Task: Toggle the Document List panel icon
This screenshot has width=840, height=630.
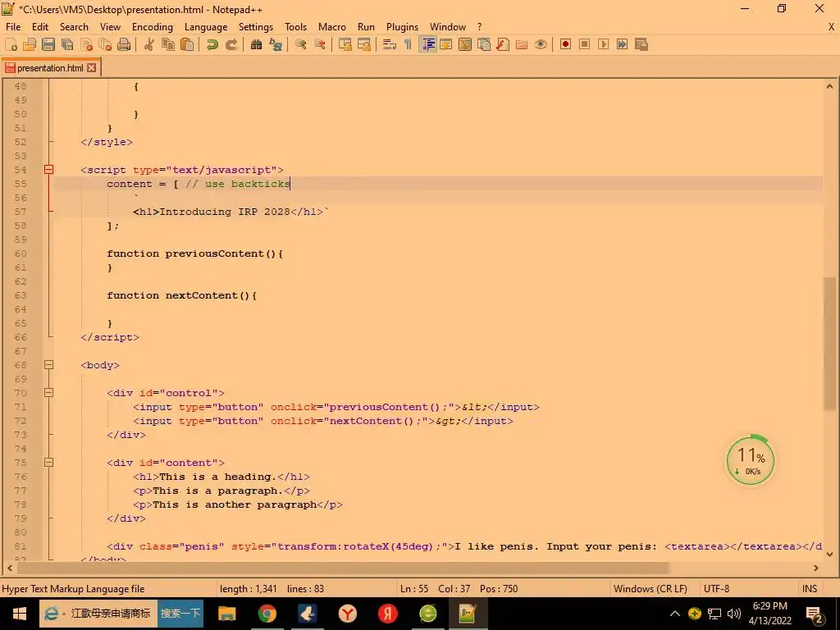Action: [x=484, y=44]
